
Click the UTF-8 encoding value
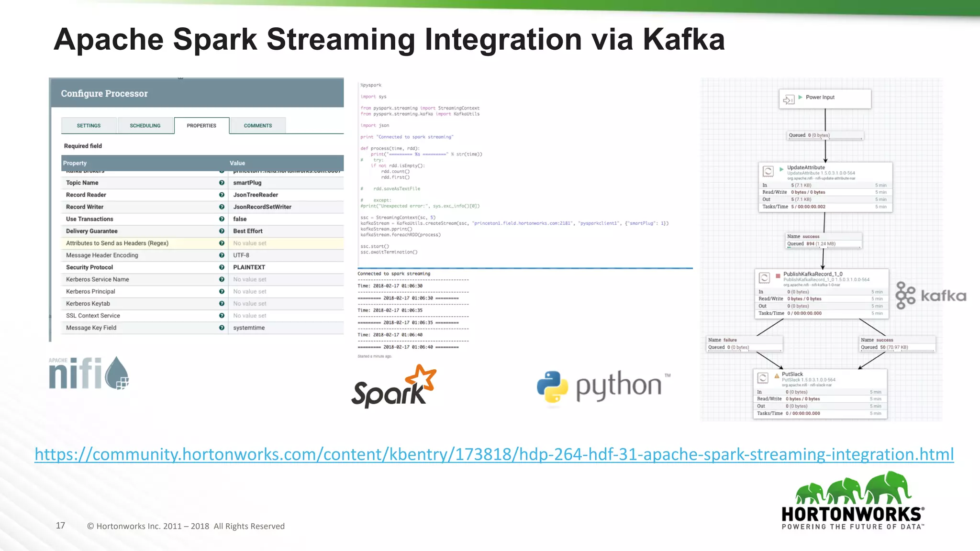click(241, 255)
